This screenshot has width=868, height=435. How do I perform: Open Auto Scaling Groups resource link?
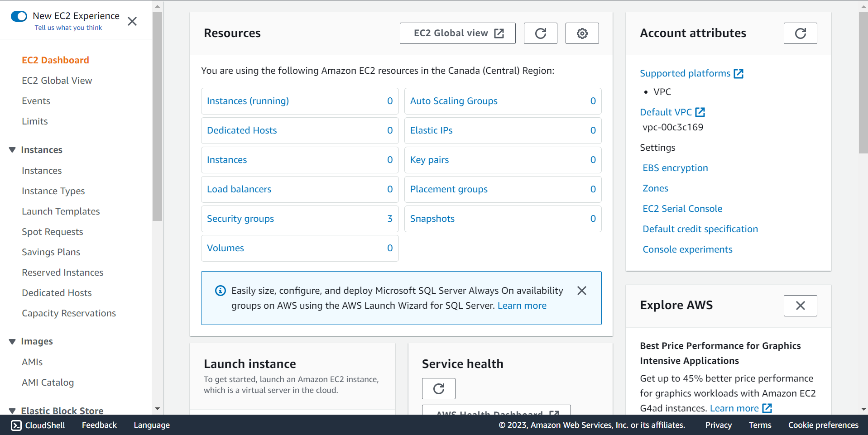point(454,101)
